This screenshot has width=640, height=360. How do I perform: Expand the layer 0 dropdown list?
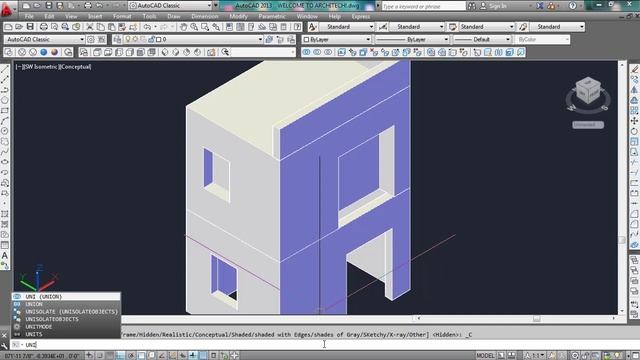(x=260, y=40)
